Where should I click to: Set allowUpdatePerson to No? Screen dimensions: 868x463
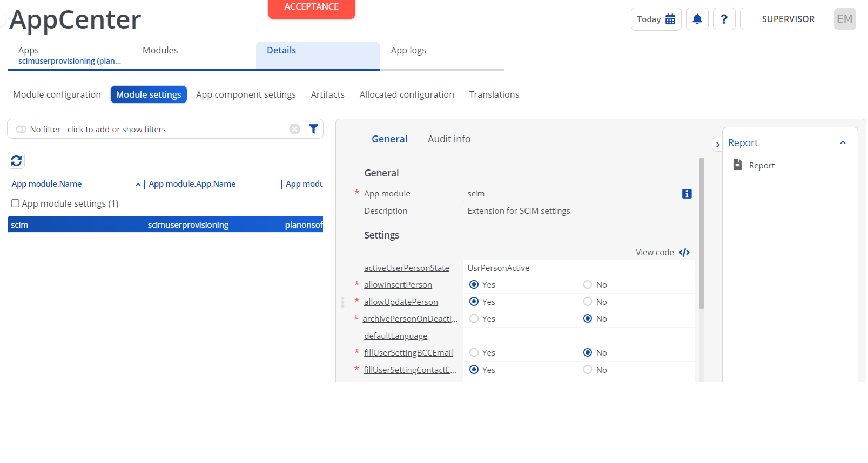tap(588, 302)
